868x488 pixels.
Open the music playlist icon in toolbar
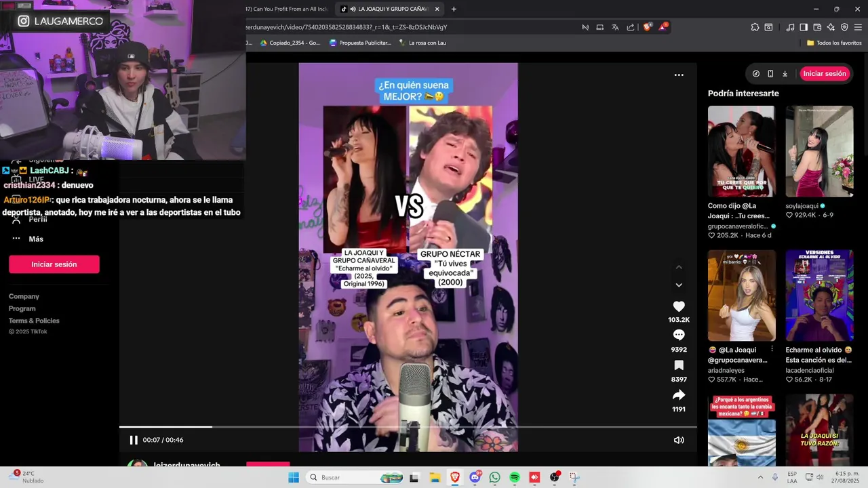pos(790,27)
